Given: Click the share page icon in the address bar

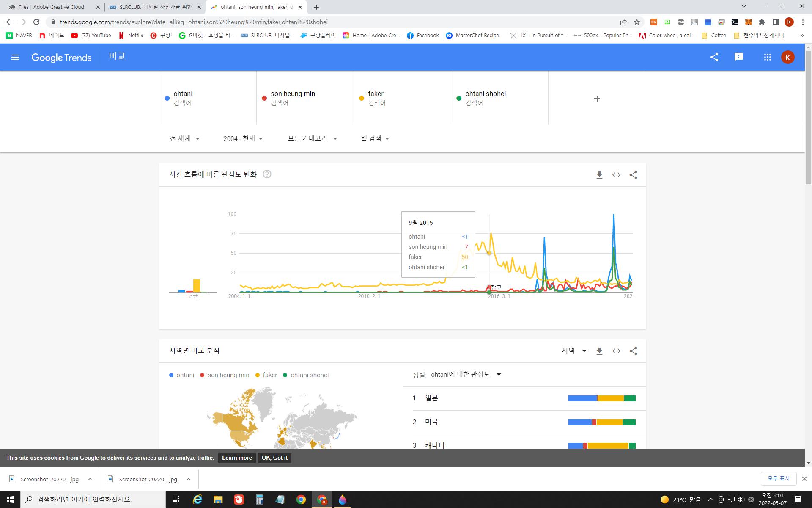Looking at the screenshot, I should coord(623,22).
